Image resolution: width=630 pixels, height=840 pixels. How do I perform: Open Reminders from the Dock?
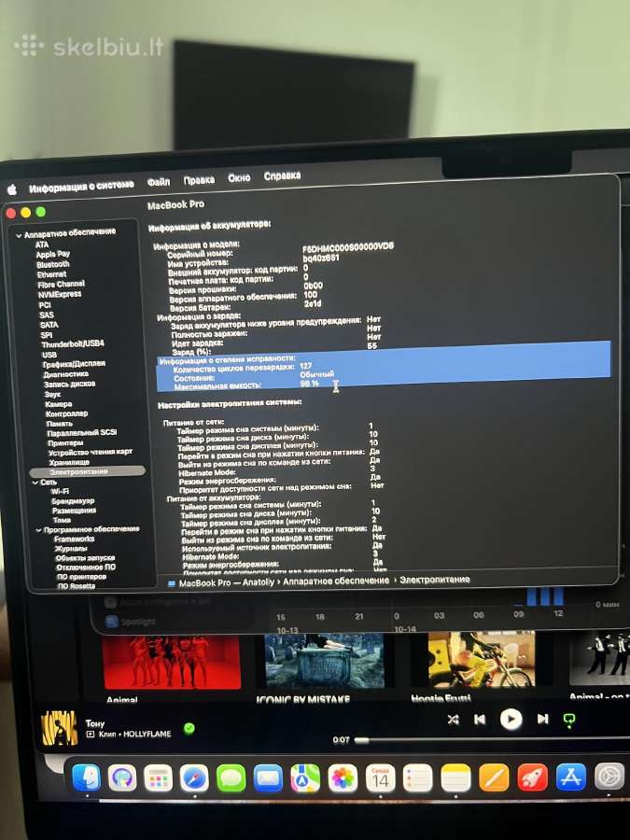coord(418,777)
